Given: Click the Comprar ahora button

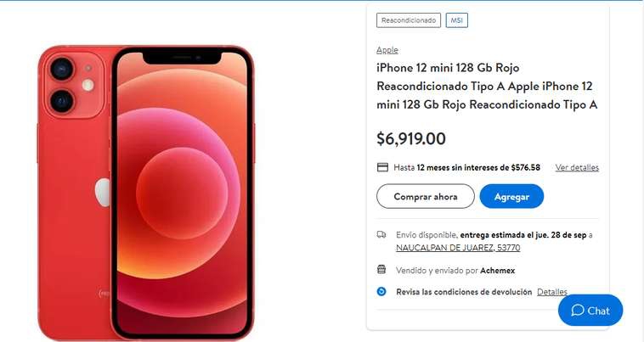Looking at the screenshot, I should point(426,196).
